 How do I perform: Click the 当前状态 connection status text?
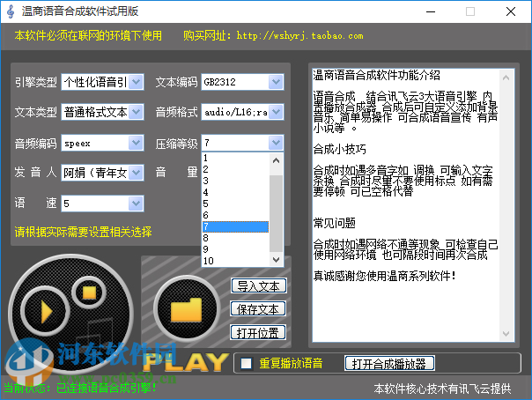pos(80,389)
